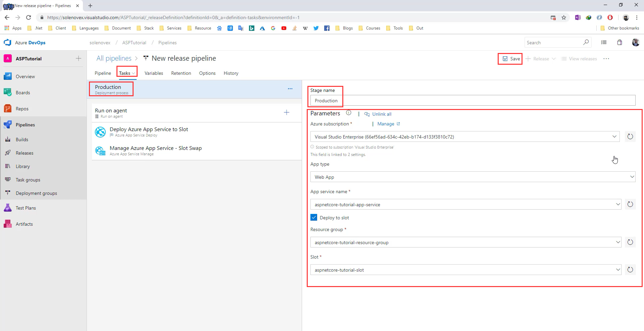644x331 pixels.
Task: Open Repos in the sidebar
Action: click(x=22, y=109)
